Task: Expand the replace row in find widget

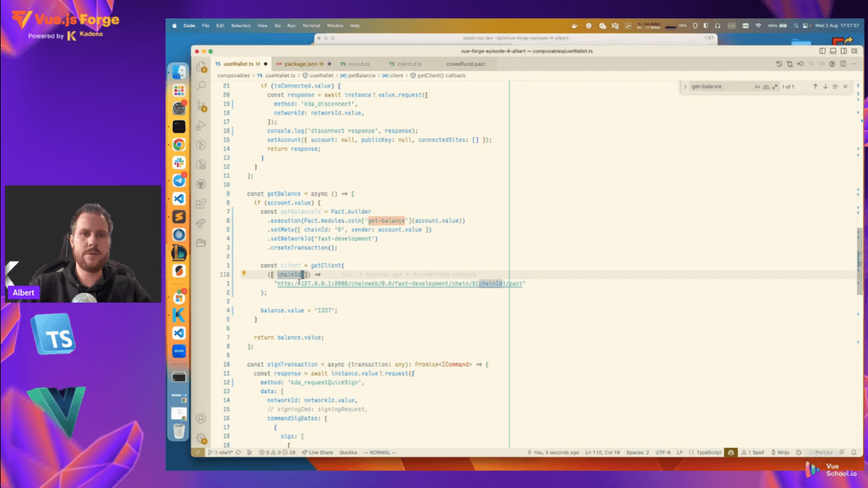Action: click(x=685, y=87)
